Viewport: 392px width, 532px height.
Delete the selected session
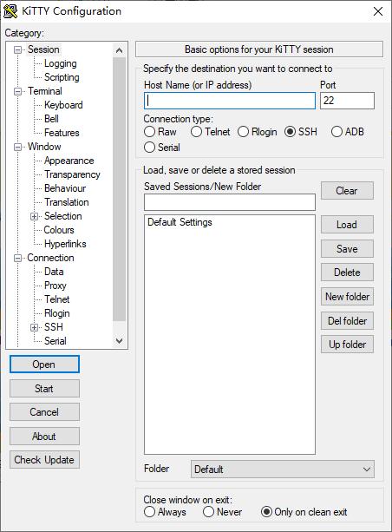[x=347, y=273]
